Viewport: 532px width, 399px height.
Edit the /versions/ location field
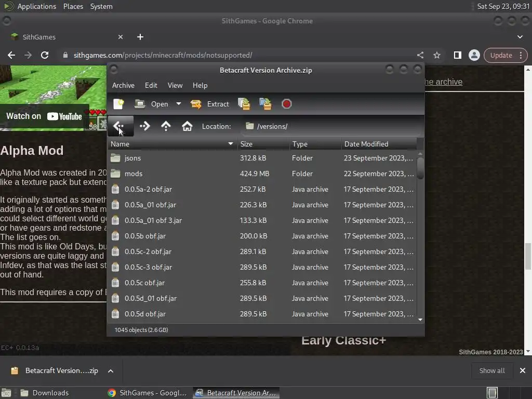point(331,126)
